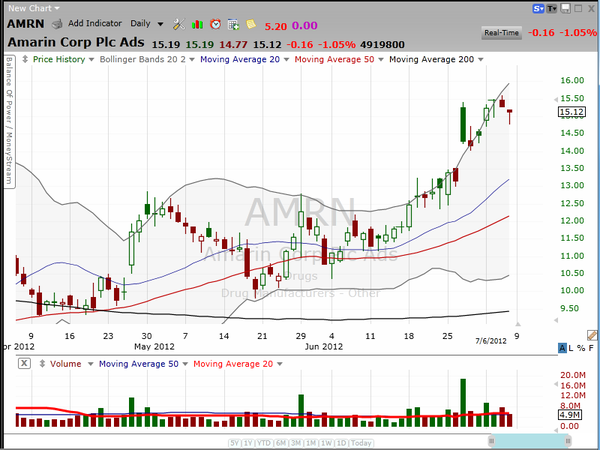Select the 1Y time span button
600x450 pixels.
tap(248, 443)
